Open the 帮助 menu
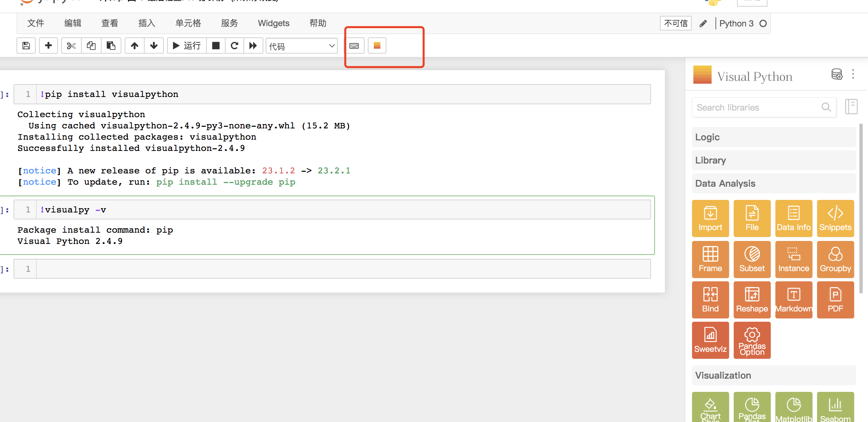This screenshot has width=868, height=422. coord(318,23)
